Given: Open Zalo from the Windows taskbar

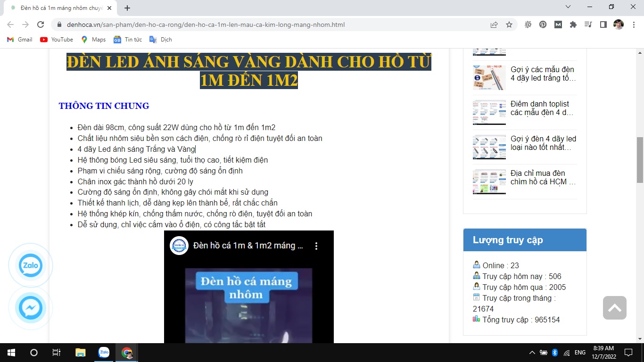Looking at the screenshot, I should tap(104, 353).
